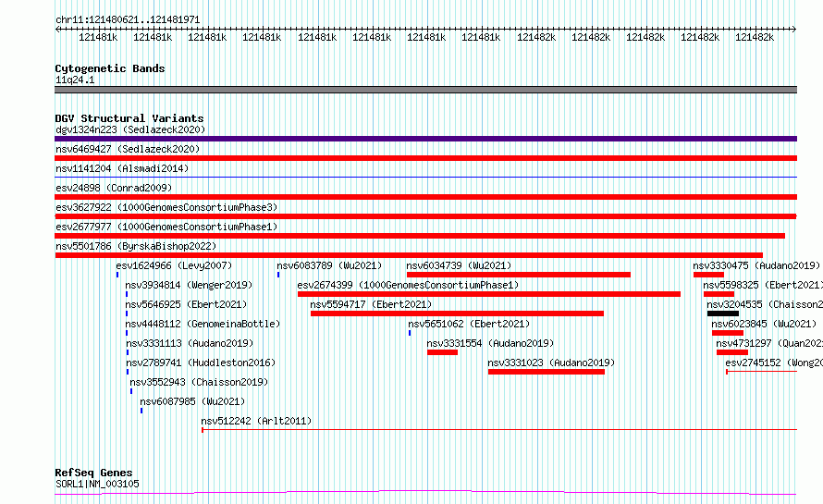Click the red bar under nsv3330475

coord(708,275)
